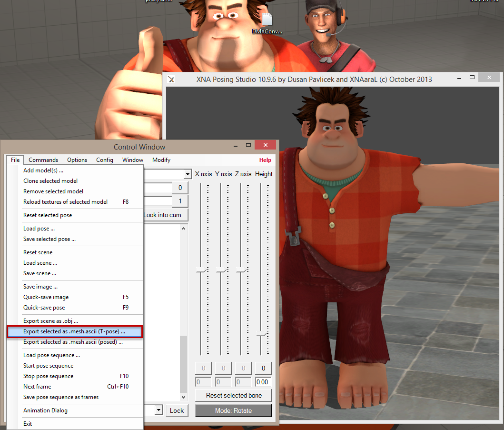Open the Animation Dialog
The width and height of the screenshot is (504, 430).
tap(75, 410)
